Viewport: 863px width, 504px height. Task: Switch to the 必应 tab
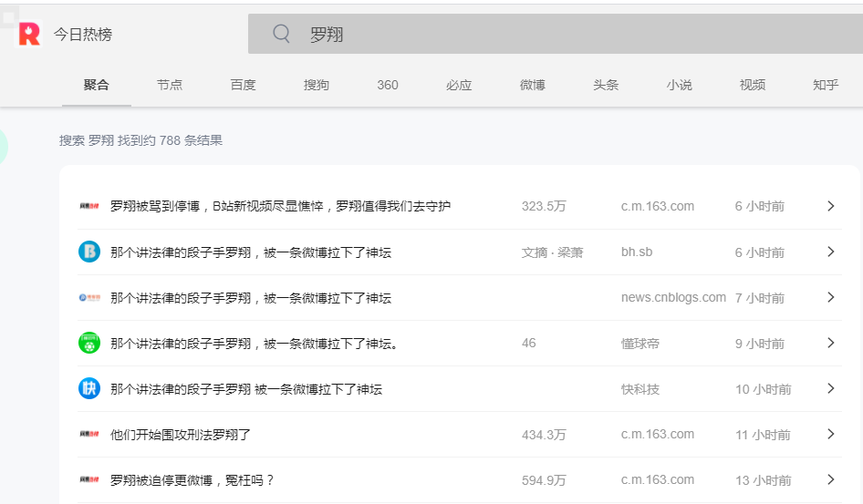pos(459,85)
